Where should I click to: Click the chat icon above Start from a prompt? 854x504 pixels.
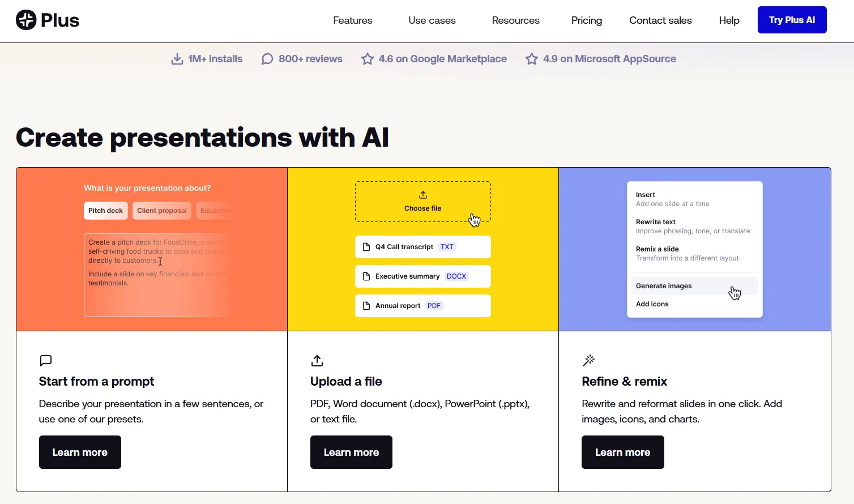46,361
